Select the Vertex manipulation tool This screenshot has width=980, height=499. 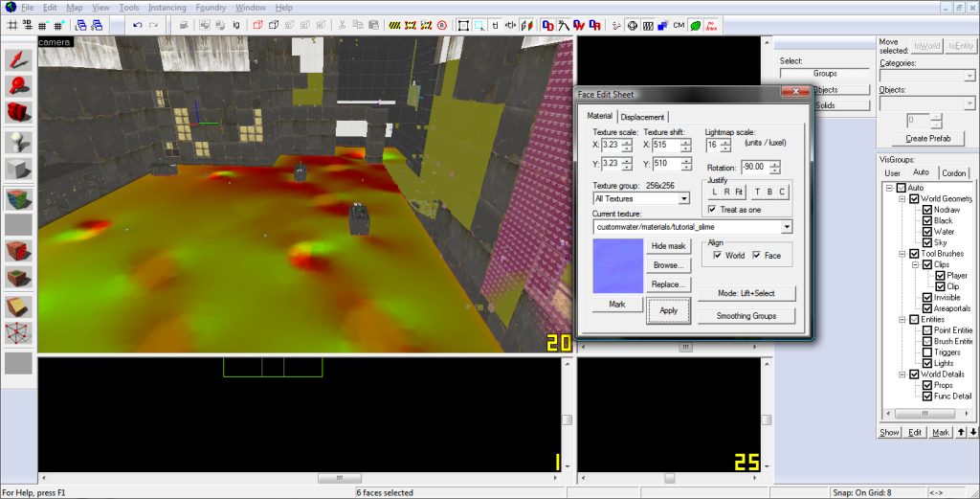(x=18, y=333)
